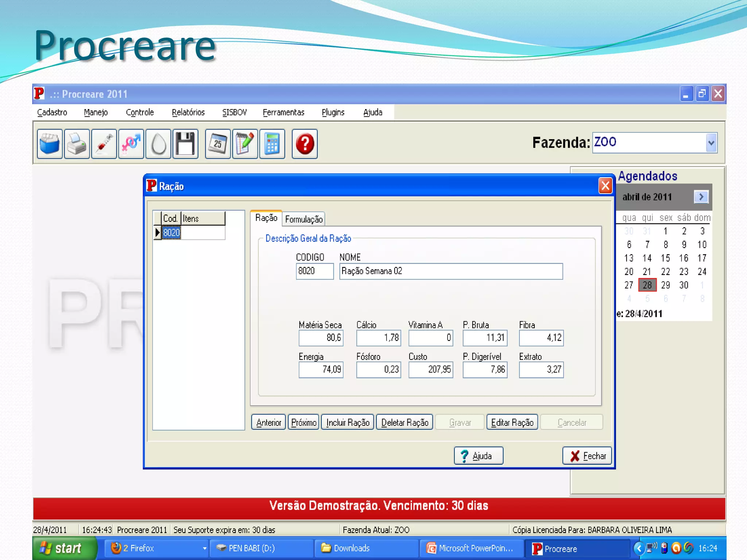Open the Relatórios menu
This screenshot has height=560, width=747.
[x=188, y=112]
